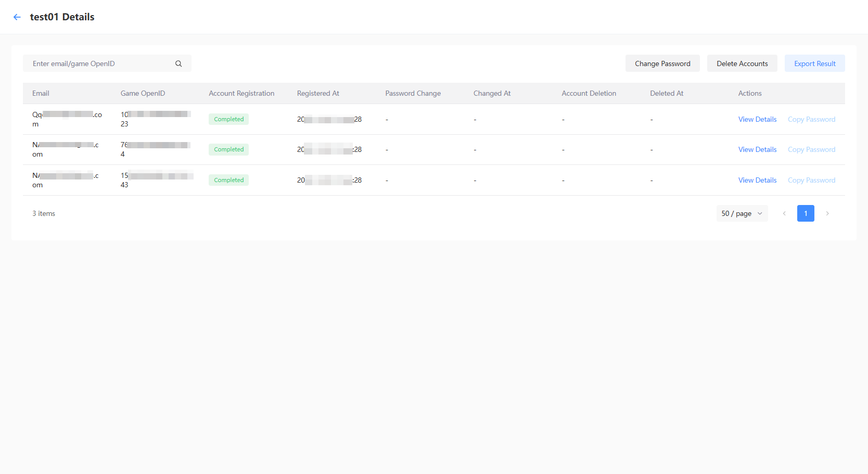This screenshot has height=474, width=868.
Task: Select page 1 in pagination
Action: point(806,213)
